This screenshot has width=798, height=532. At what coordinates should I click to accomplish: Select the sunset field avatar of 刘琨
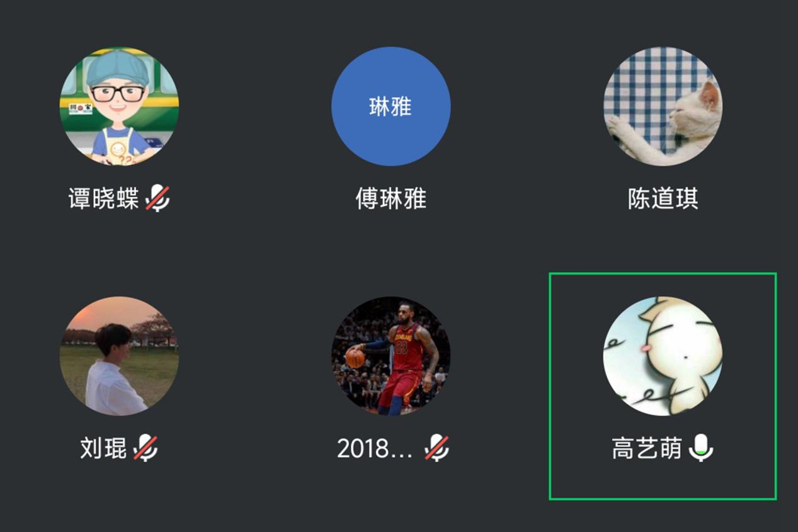(x=119, y=356)
